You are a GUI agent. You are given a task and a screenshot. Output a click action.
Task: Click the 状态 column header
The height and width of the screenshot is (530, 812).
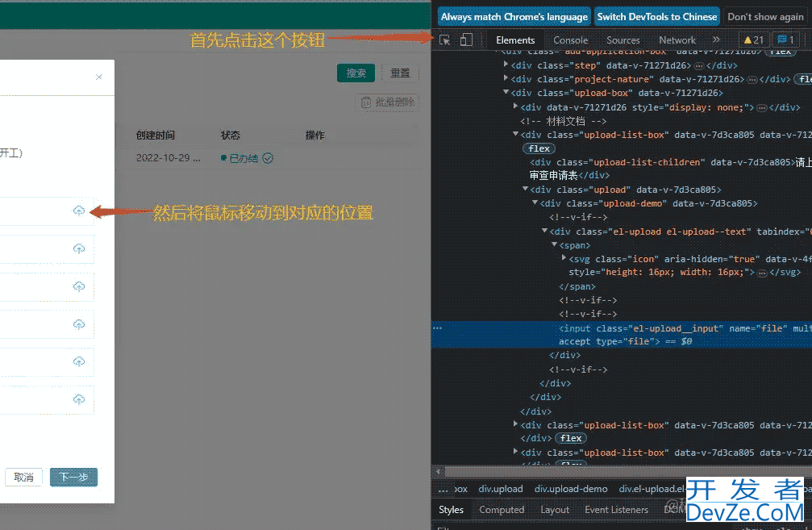click(231, 136)
